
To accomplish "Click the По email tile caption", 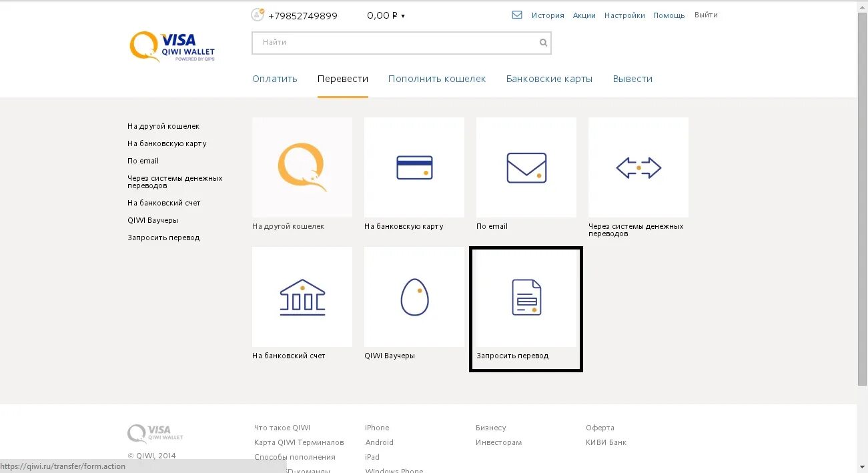I will click(492, 226).
